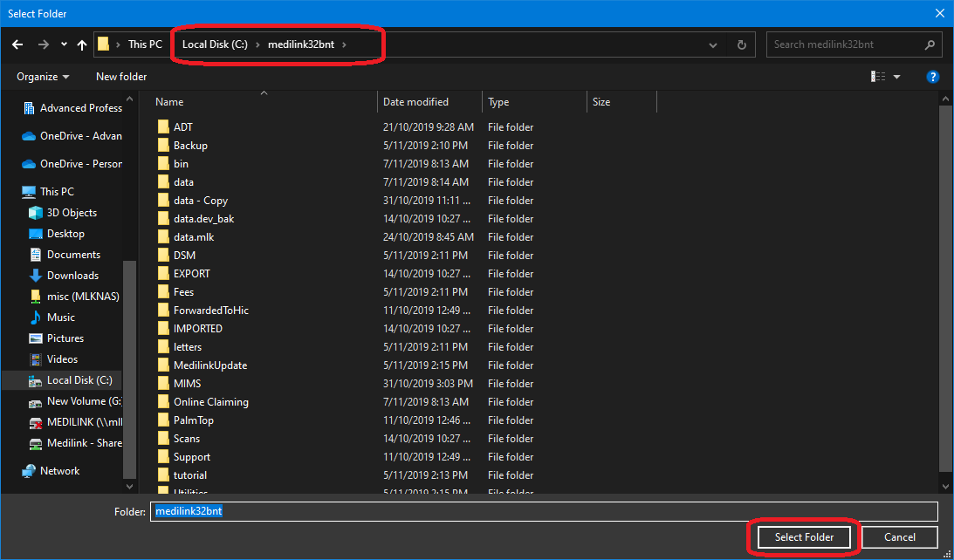The image size is (954, 560).
Task: Select the DSM folder icon
Action: click(163, 256)
